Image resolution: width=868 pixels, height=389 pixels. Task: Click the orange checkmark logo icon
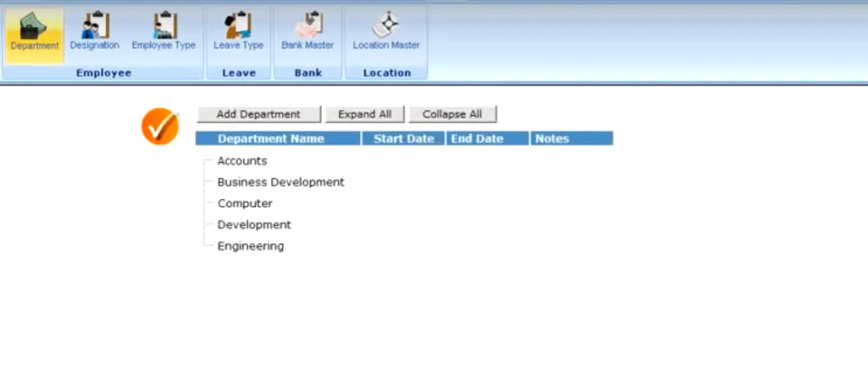click(161, 127)
